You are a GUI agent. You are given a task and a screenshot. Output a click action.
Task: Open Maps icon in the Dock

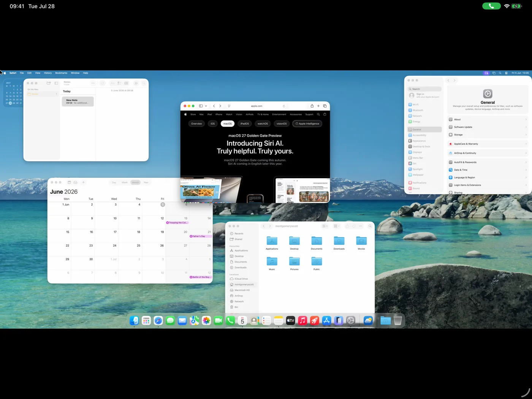click(x=194, y=321)
